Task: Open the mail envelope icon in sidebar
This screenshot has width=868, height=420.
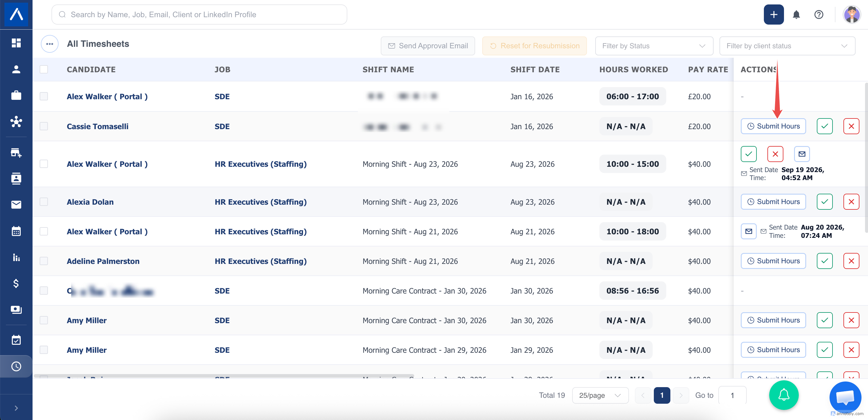Action: coord(16,205)
